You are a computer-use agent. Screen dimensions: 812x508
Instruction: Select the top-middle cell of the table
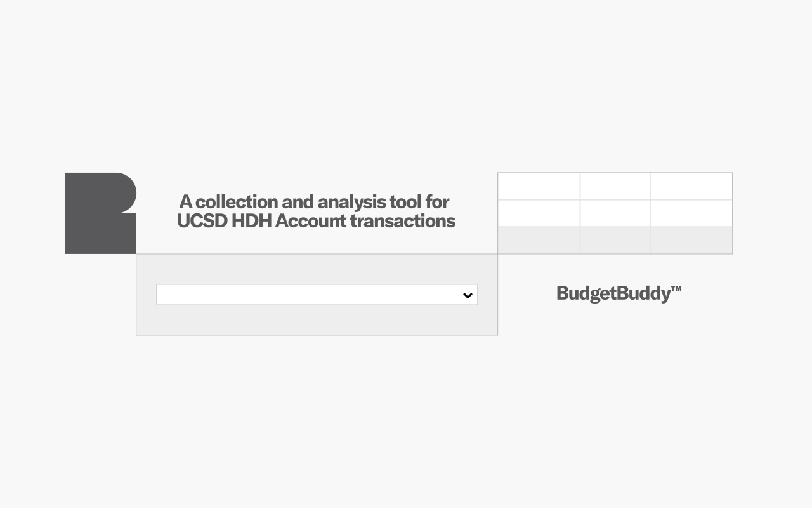(x=615, y=186)
